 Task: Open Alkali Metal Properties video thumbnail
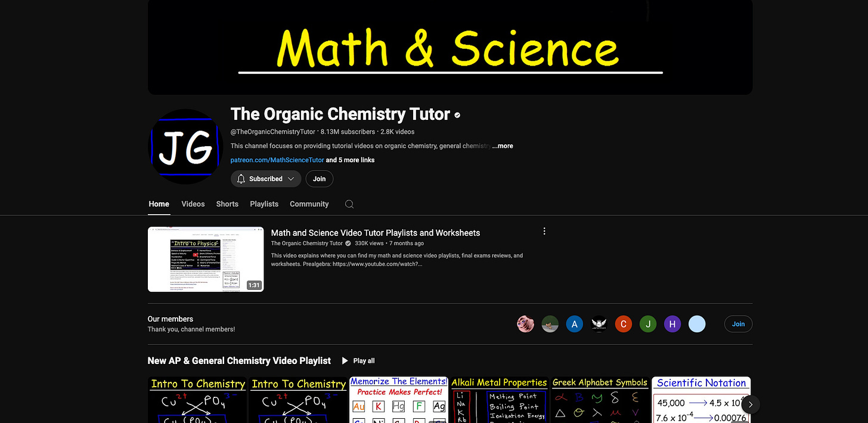click(499, 400)
